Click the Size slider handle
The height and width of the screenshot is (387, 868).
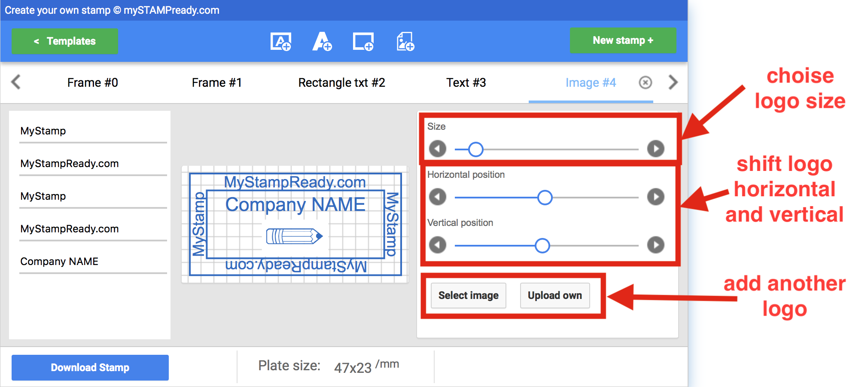[475, 149]
